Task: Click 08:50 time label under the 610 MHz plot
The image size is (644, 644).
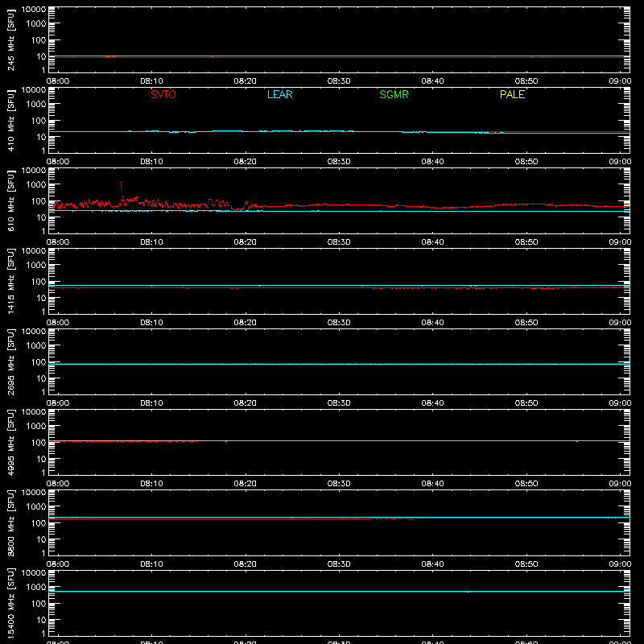Action: [x=526, y=242]
